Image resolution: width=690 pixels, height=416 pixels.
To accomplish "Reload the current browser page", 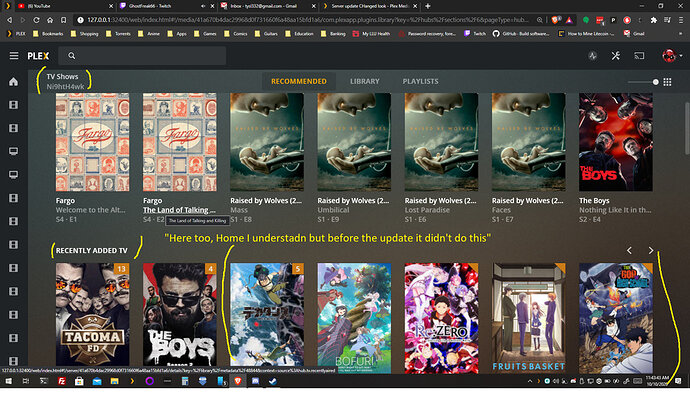I will [x=36, y=20].
